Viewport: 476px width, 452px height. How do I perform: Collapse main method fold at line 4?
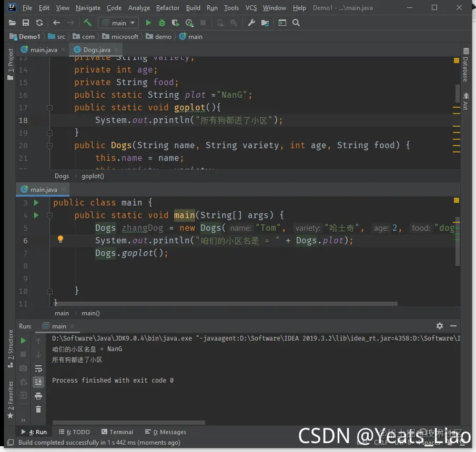tap(50, 215)
